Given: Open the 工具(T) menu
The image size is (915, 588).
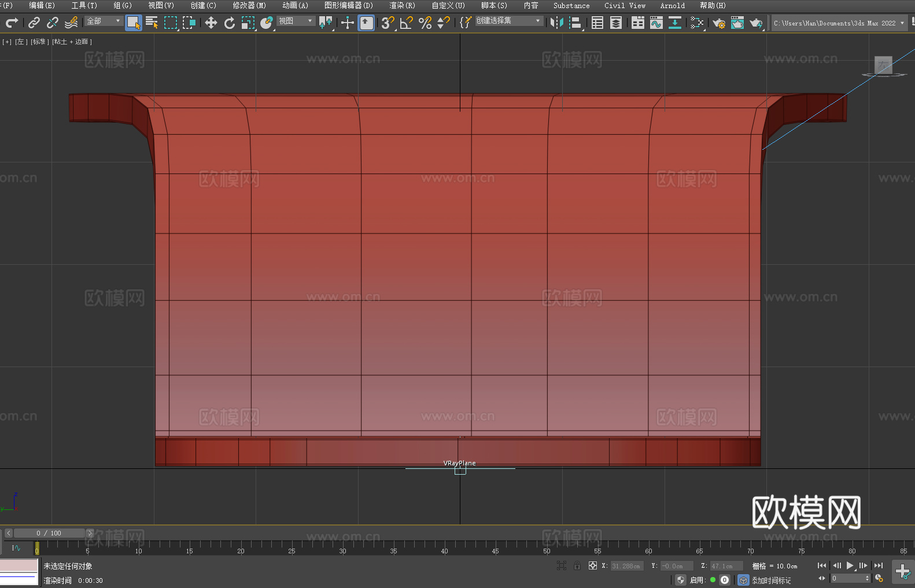Looking at the screenshot, I should [84, 5].
